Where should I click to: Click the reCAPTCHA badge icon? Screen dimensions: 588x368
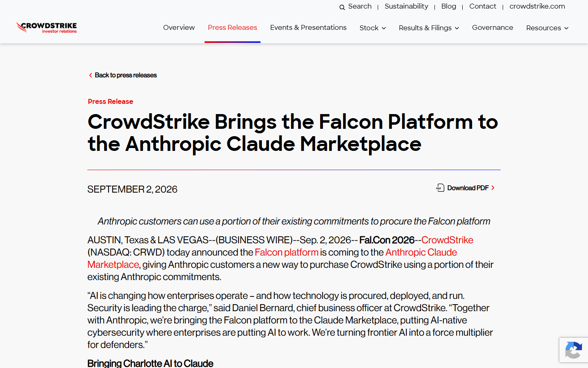point(574,350)
